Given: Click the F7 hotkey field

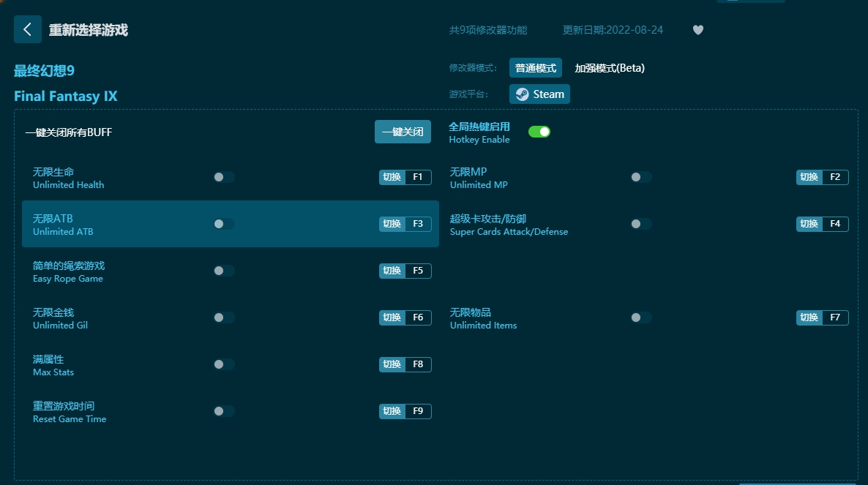Looking at the screenshot, I should coord(835,317).
